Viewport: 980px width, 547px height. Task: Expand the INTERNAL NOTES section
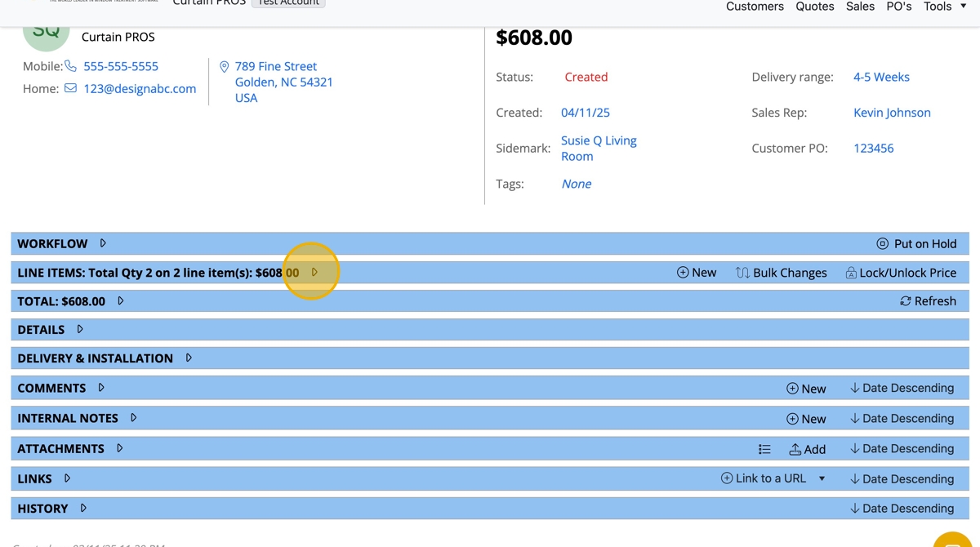click(x=134, y=418)
